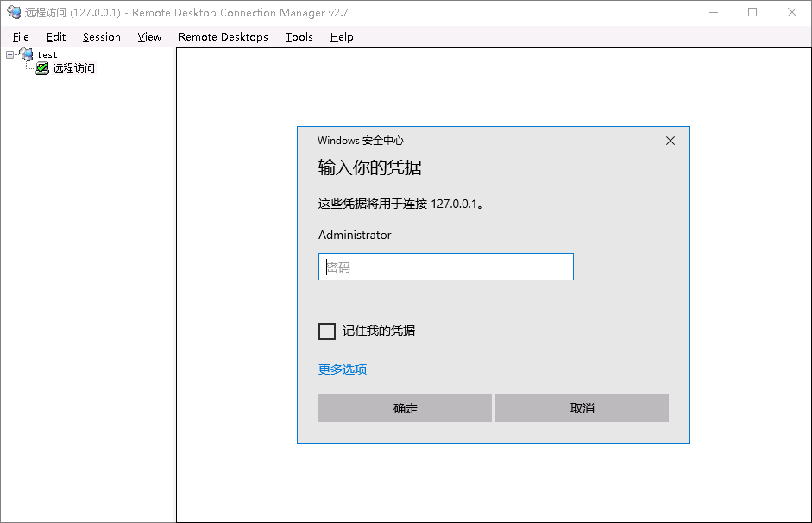The image size is (812, 523).
Task: Close the Remote Desktop Connection Manager window
Action: pyautogui.click(x=792, y=12)
